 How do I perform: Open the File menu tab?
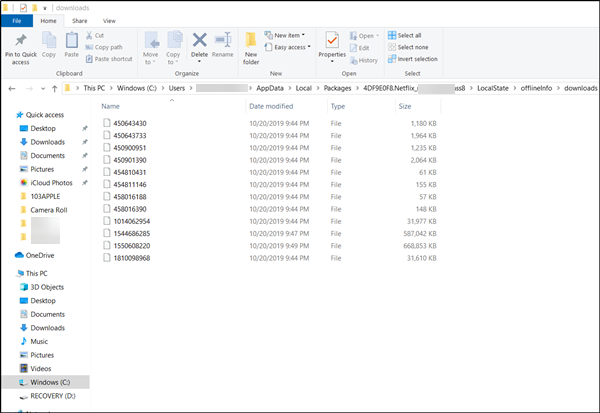tap(17, 21)
